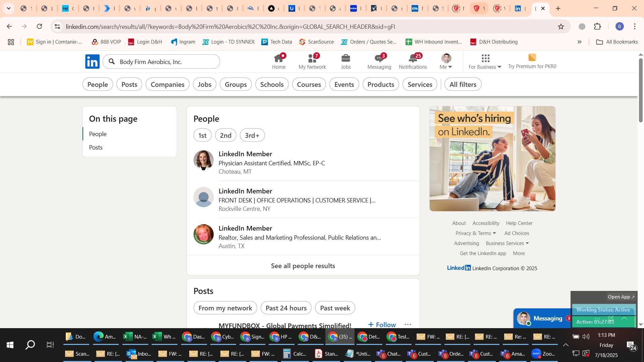
Task: Show hidden bookmarks chevron
Action: (x=579, y=42)
